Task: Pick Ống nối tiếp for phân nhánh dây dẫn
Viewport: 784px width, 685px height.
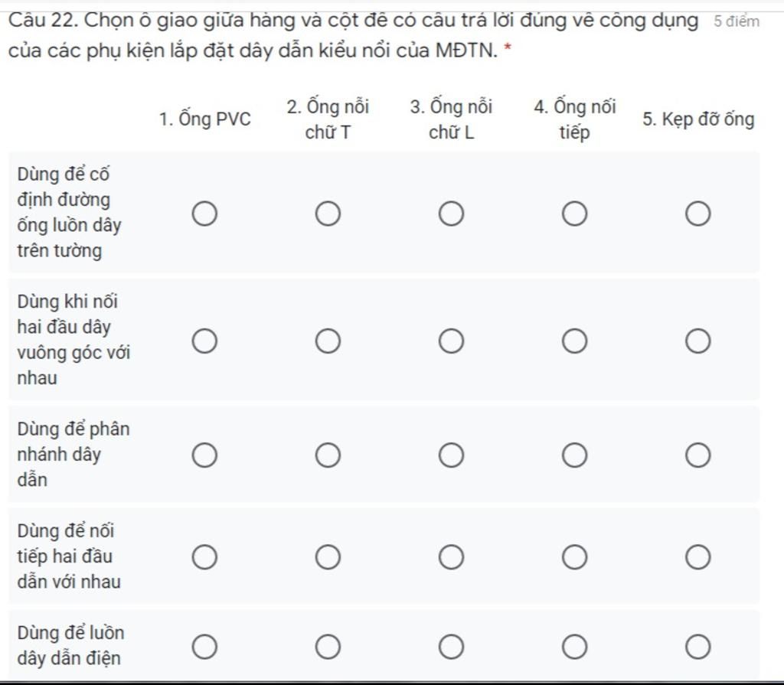Action: pyautogui.click(x=574, y=455)
